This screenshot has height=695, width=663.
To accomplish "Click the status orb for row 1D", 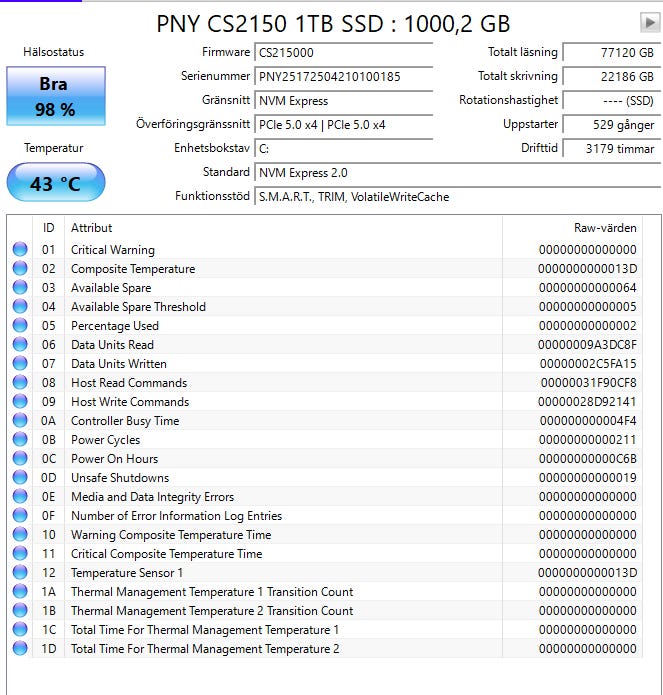I will tap(20, 648).
